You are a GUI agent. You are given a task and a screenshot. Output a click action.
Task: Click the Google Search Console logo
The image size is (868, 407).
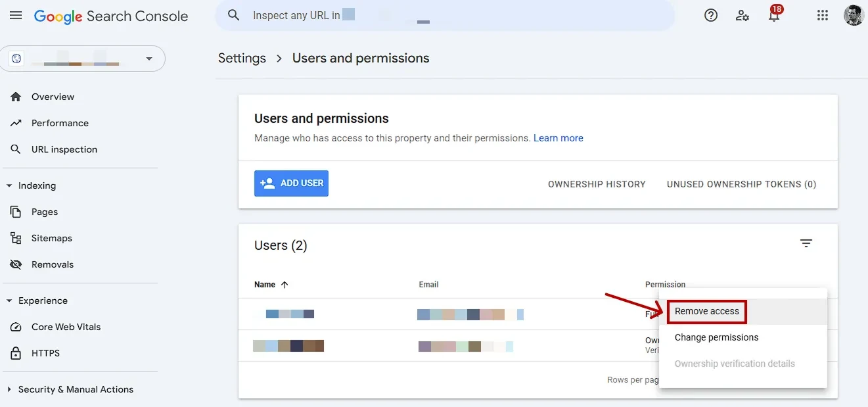[x=110, y=16]
